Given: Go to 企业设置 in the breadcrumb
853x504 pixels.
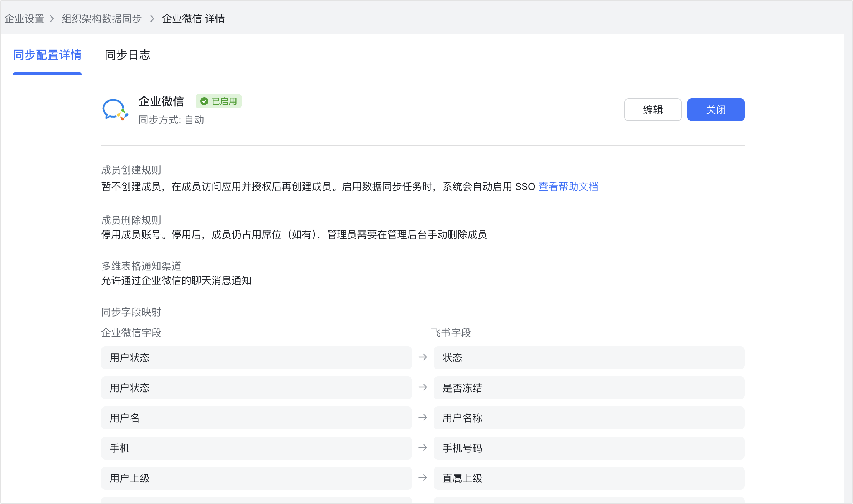Looking at the screenshot, I should point(24,19).
